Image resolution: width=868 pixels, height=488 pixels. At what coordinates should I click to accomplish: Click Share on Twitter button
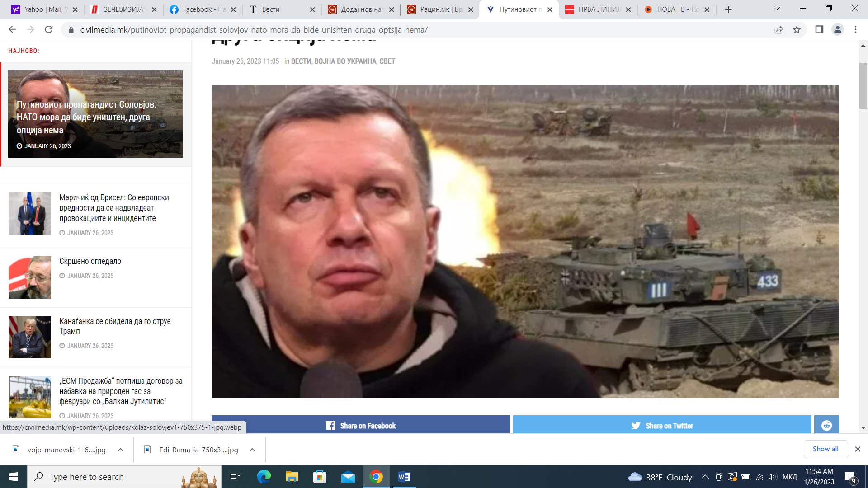(x=662, y=426)
